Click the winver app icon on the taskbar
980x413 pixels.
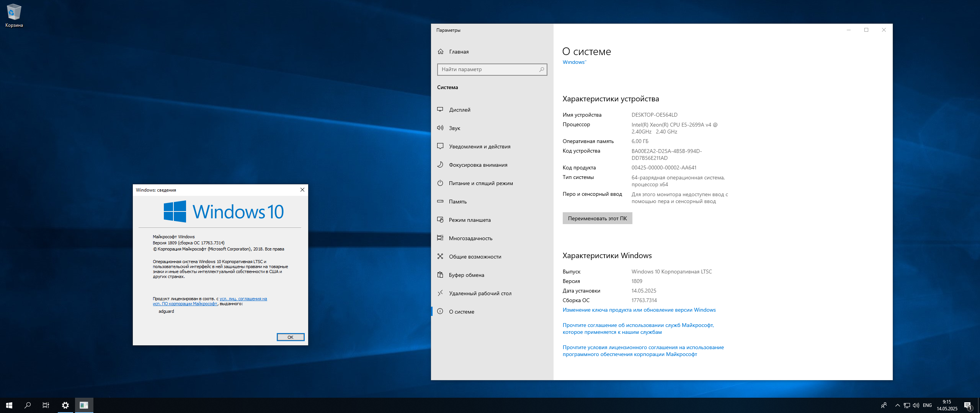click(84, 405)
